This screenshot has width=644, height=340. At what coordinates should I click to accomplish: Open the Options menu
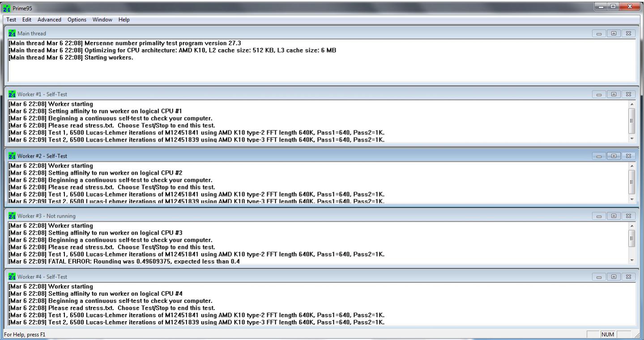pos(77,20)
